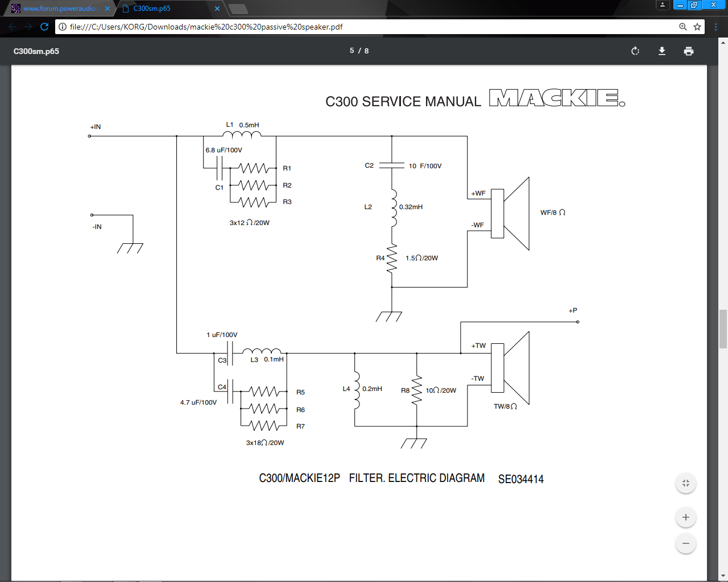Bookmark this page with the star
The image size is (728, 582).
tap(697, 27)
